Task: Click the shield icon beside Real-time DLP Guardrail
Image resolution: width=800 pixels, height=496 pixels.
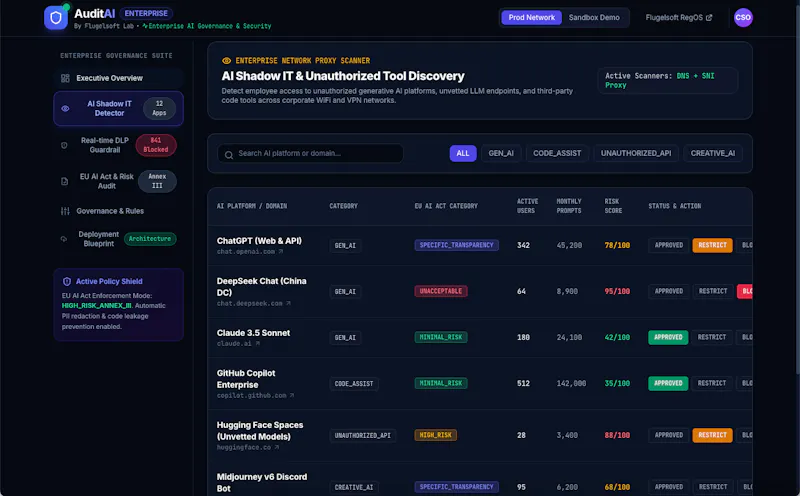Action: [64, 145]
